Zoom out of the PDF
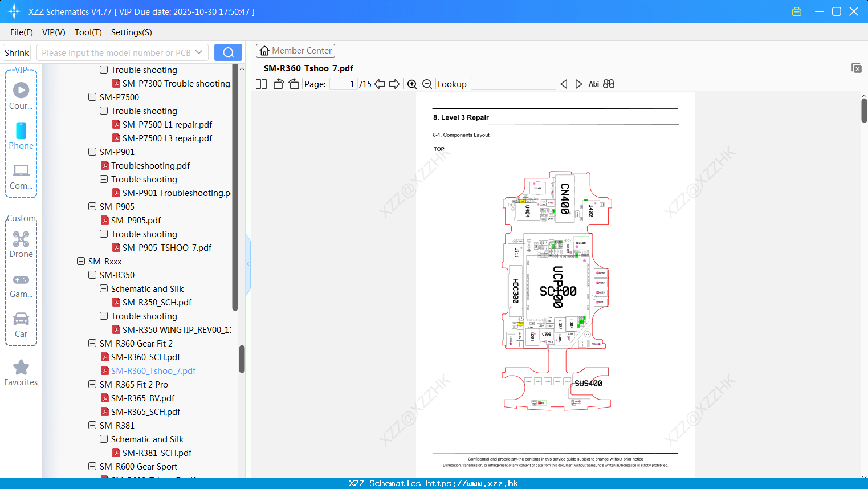 [427, 84]
